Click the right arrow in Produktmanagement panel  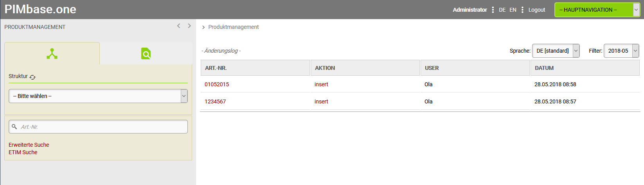pos(189,26)
